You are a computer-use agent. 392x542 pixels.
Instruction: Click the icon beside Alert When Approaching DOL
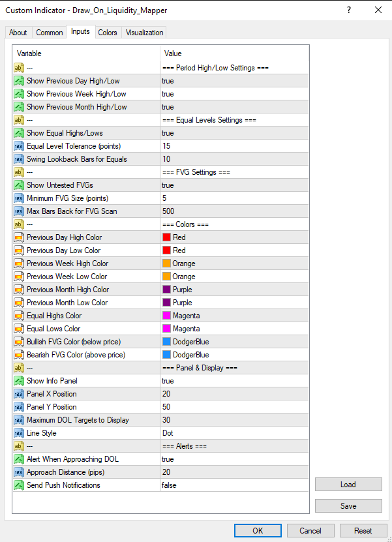click(x=19, y=459)
